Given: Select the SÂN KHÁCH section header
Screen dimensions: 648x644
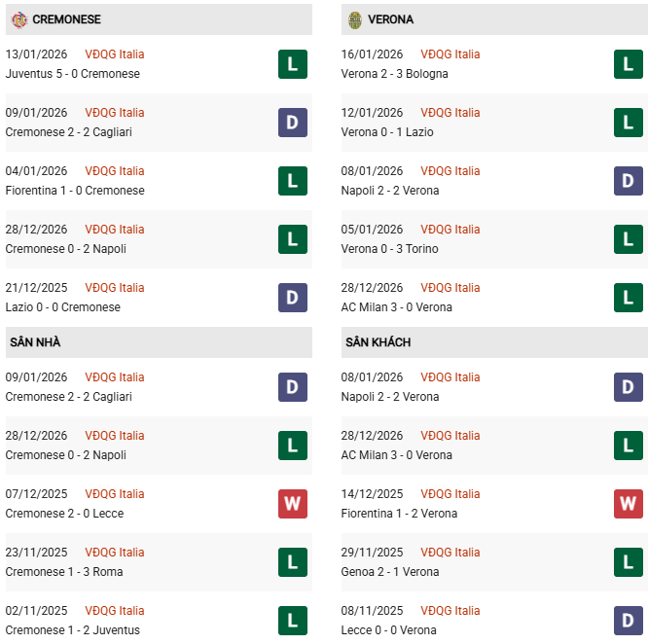Looking at the screenshot, I should (x=378, y=342).
